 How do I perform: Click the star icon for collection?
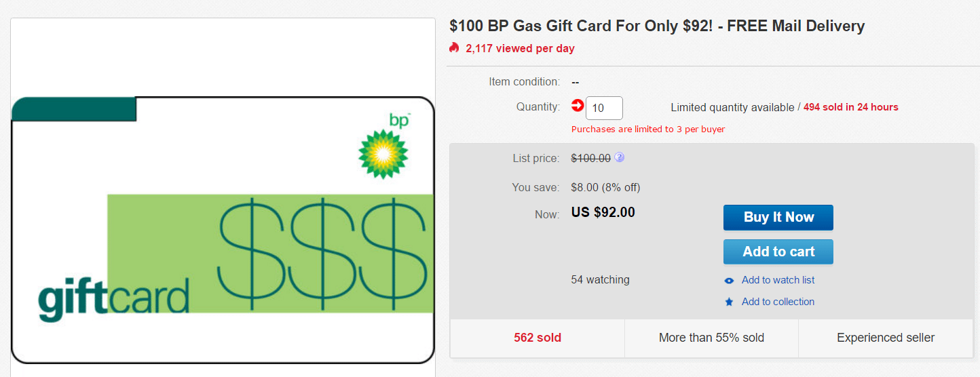[729, 302]
